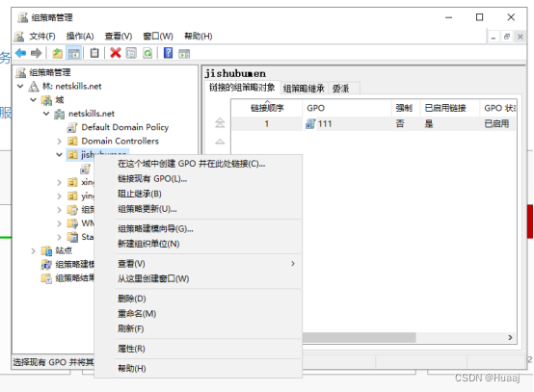This screenshot has width=534, height=392.
Task: Click the Forward arrow toolbar icon
Action: (36, 53)
